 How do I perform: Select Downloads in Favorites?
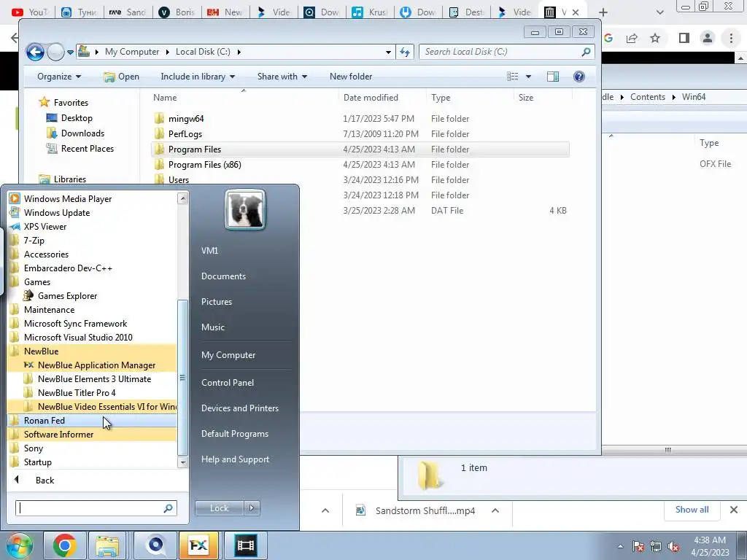82,133
